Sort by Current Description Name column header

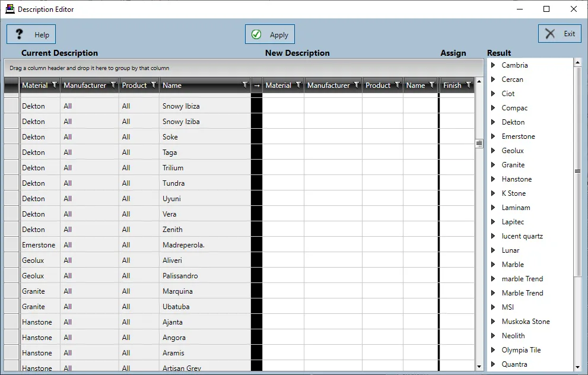click(x=172, y=85)
